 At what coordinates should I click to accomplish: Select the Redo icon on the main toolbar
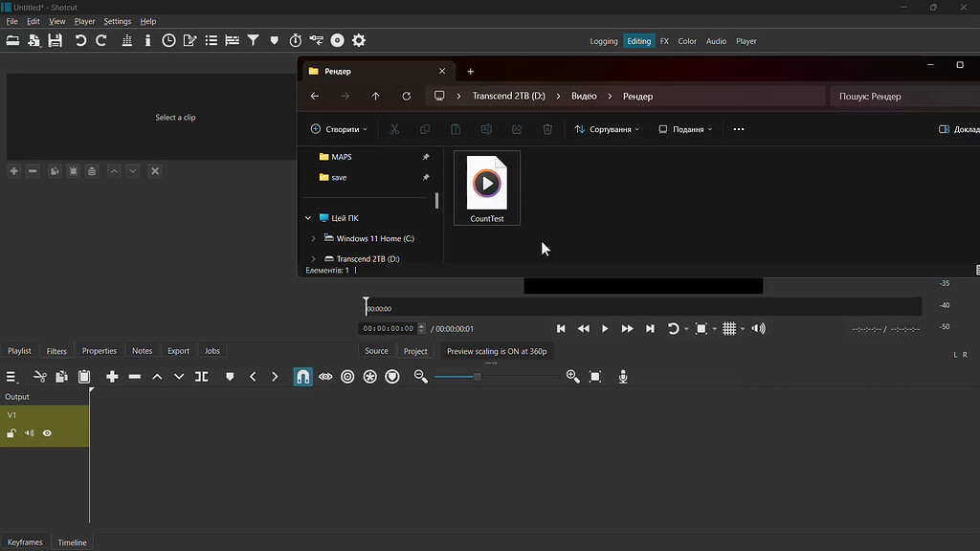point(103,40)
